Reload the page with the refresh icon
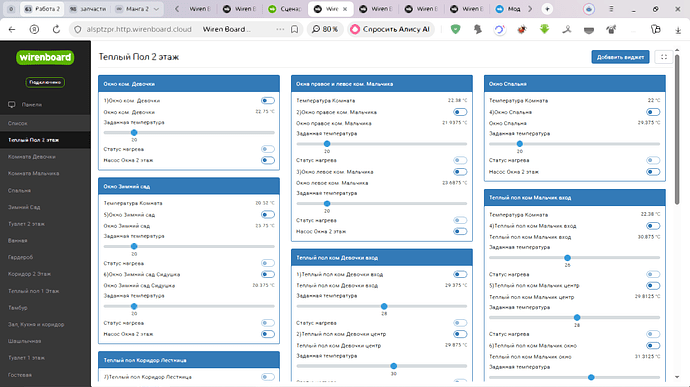Image resolution: width=690 pixels, height=387 pixels. 56,29
